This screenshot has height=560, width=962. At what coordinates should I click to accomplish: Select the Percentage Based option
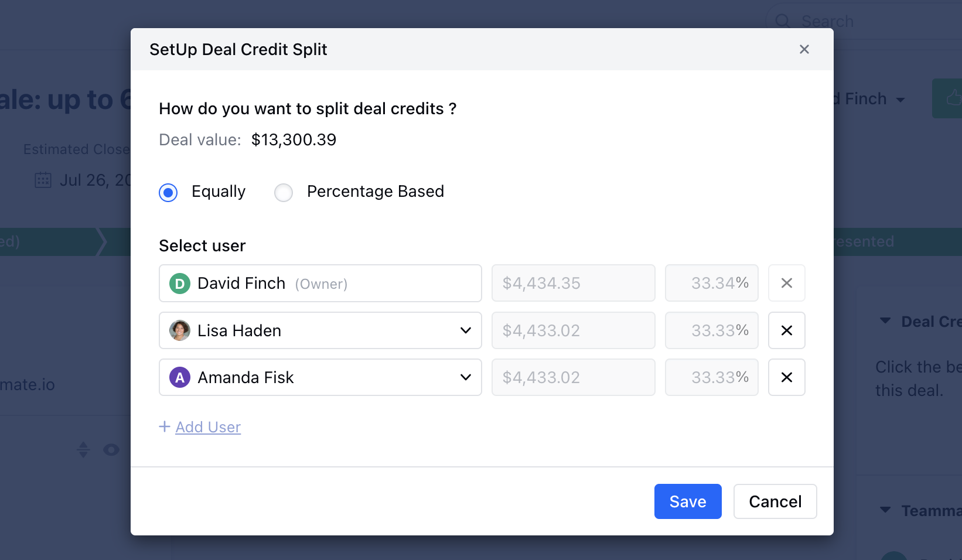click(x=284, y=192)
